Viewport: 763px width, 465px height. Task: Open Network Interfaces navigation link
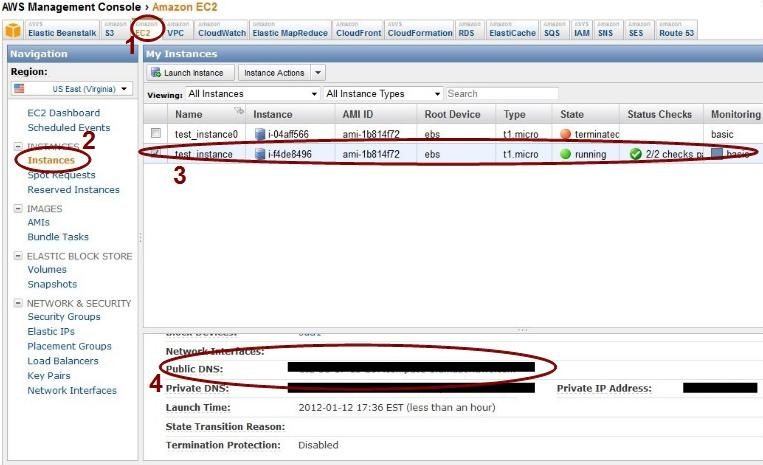[x=72, y=391]
